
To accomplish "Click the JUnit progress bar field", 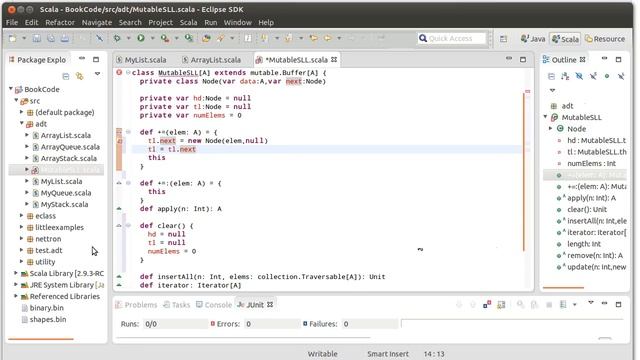I will pos(513,324).
